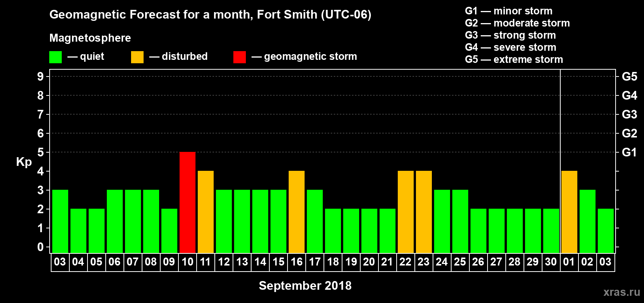The image size is (644, 303).
Task: Click the Kp axis value 5
Action: point(40,152)
